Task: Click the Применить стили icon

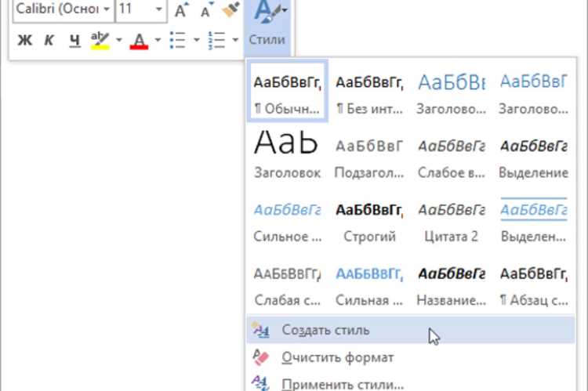Action: (x=260, y=383)
